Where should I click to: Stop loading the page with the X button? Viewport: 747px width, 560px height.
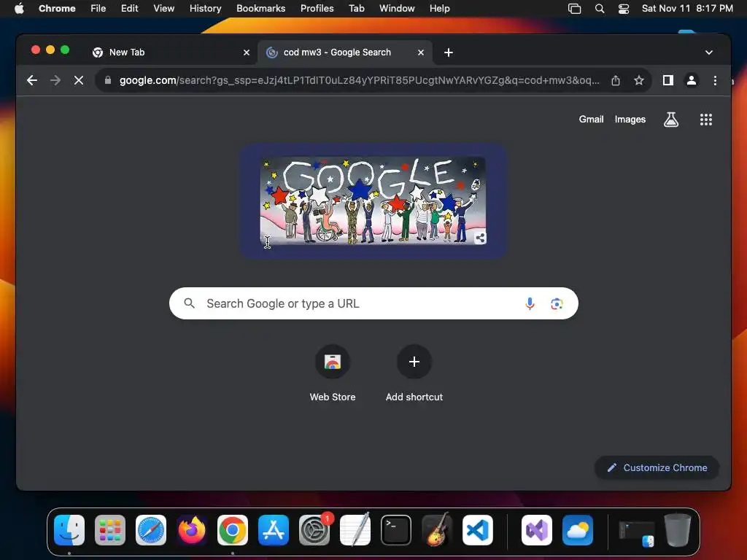point(79,80)
